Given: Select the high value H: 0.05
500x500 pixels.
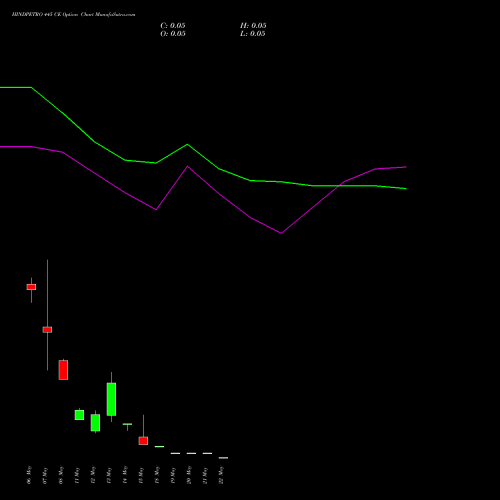Looking at the screenshot, I should [x=253, y=26].
